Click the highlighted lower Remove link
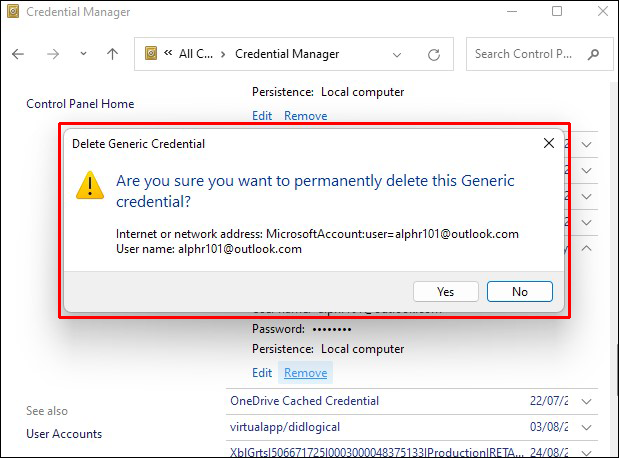The width and height of the screenshot is (619, 458). (x=305, y=373)
